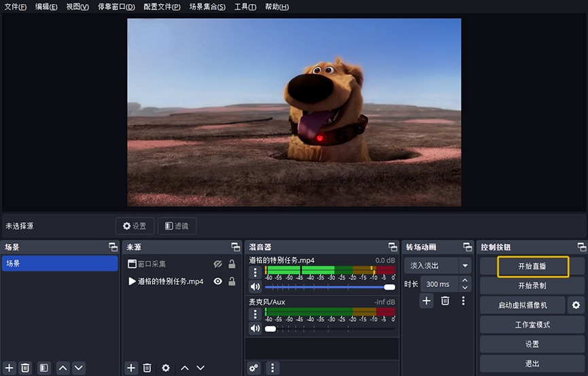Viewport: 588px width, 376px height.
Task: Pop out the 场景 dock panel
Action: (x=113, y=247)
